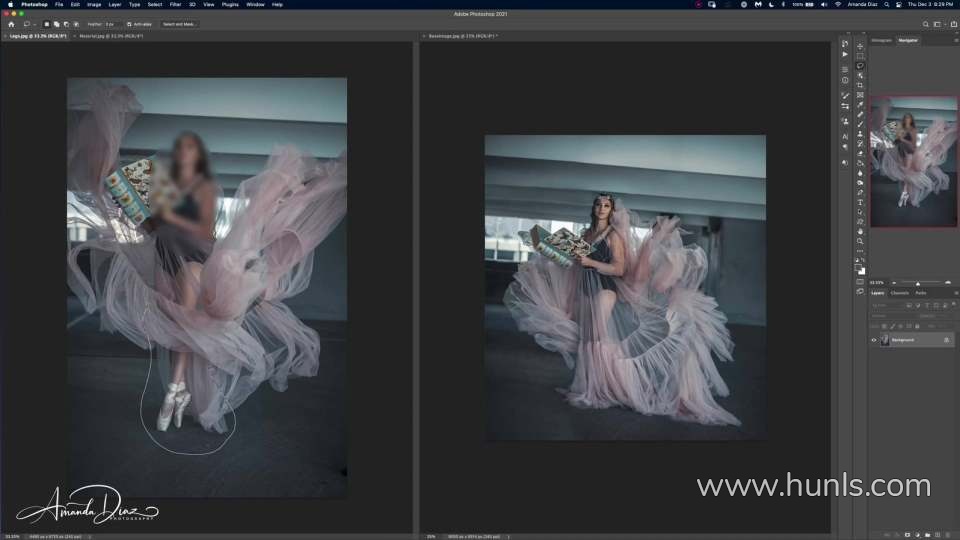Viewport: 960px width, 540px height.
Task: Select the Zoom tool
Action: tap(860, 241)
